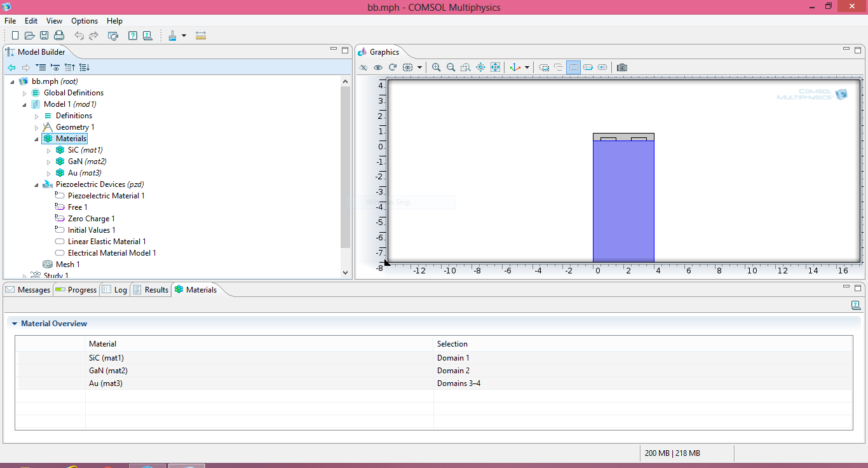Screen dimensions: 868x468
Task: Collapse the Material Overview section
Action: pos(15,324)
